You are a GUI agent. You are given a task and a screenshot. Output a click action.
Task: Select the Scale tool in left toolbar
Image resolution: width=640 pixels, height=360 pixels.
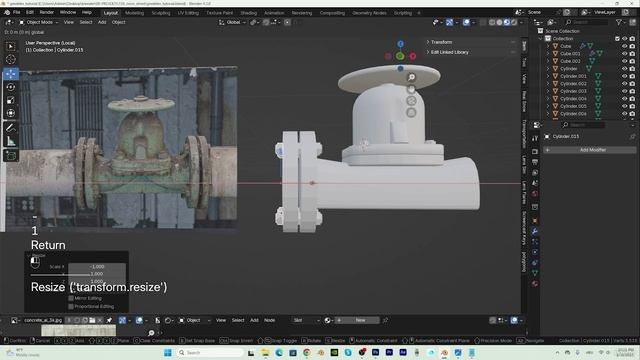(x=11, y=100)
